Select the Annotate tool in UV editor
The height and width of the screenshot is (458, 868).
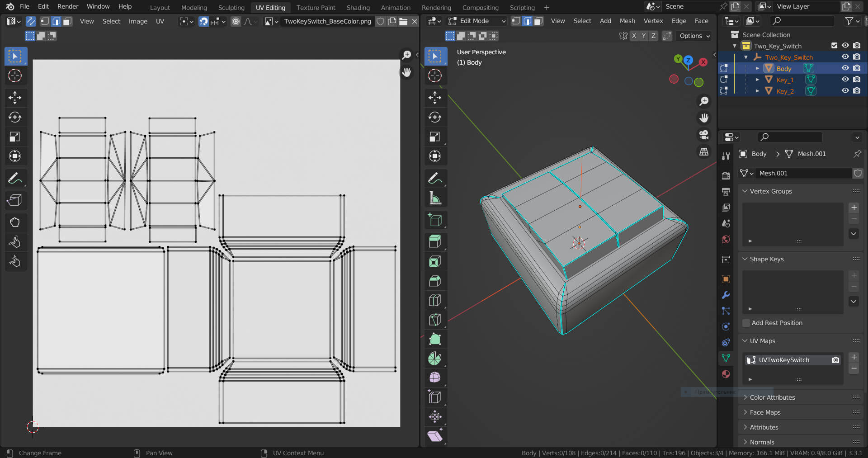(15, 179)
